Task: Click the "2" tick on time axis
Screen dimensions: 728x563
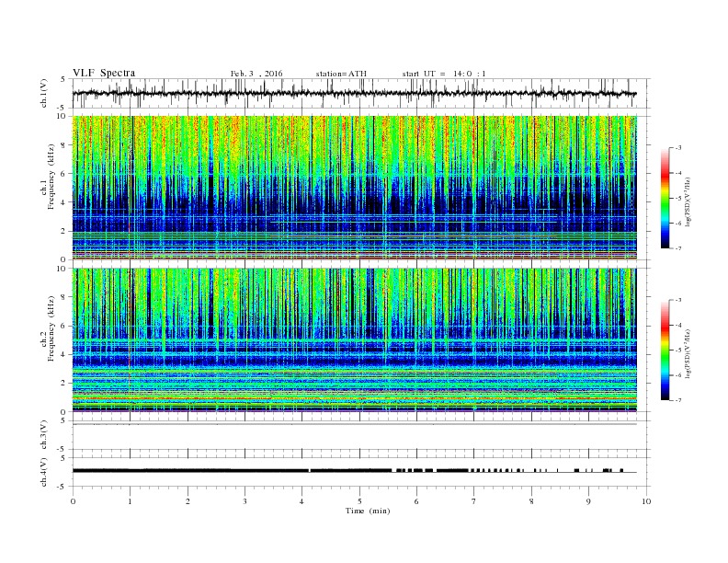Action: [x=188, y=501]
